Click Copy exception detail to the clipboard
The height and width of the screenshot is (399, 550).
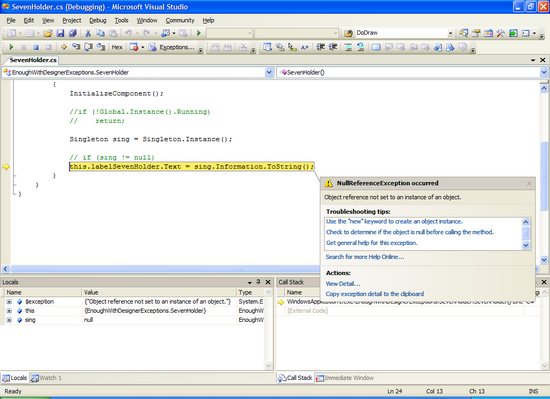(x=375, y=294)
